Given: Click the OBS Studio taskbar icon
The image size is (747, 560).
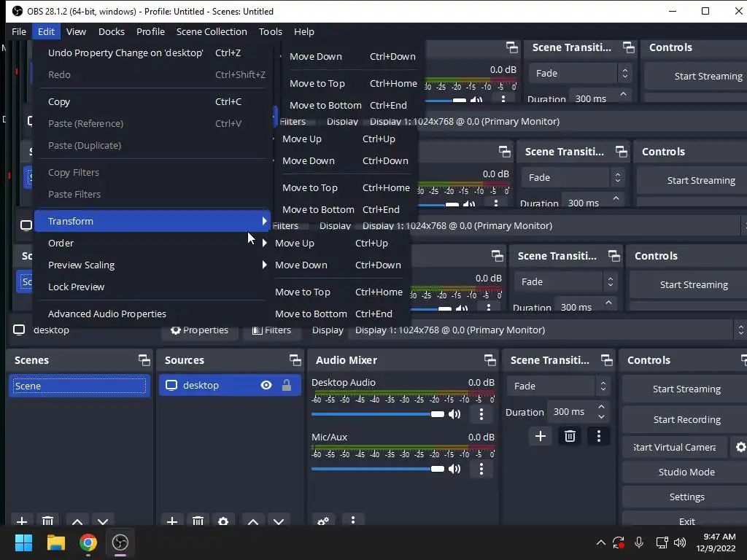Looking at the screenshot, I should [x=120, y=542].
